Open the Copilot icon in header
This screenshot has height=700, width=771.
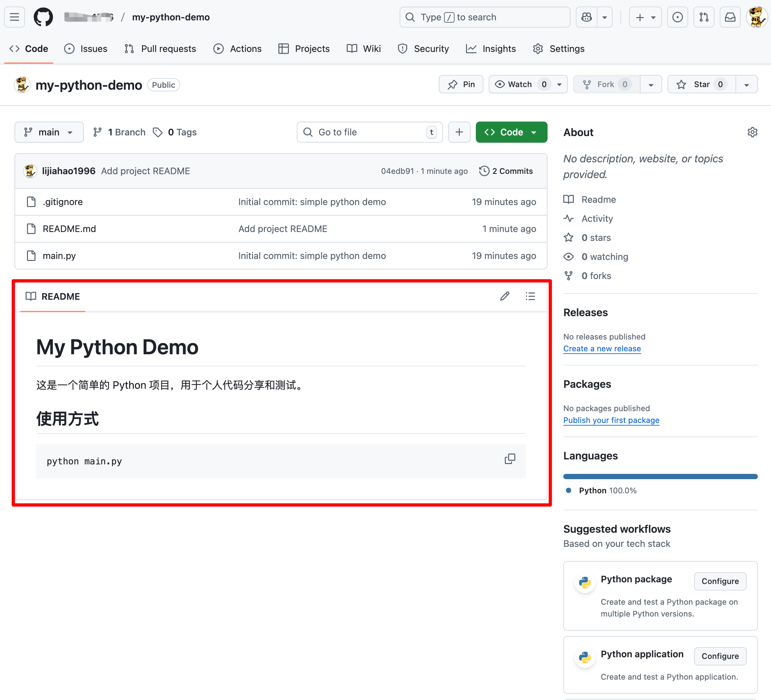[x=587, y=17]
